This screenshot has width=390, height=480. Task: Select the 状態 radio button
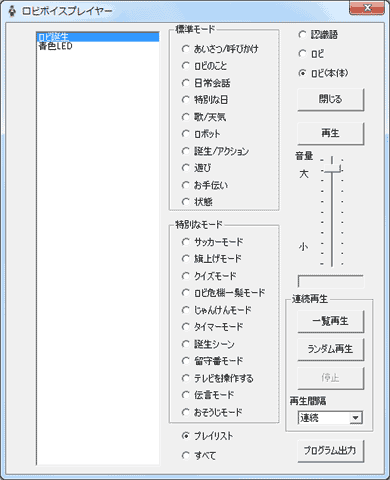pyautogui.click(x=185, y=202)
